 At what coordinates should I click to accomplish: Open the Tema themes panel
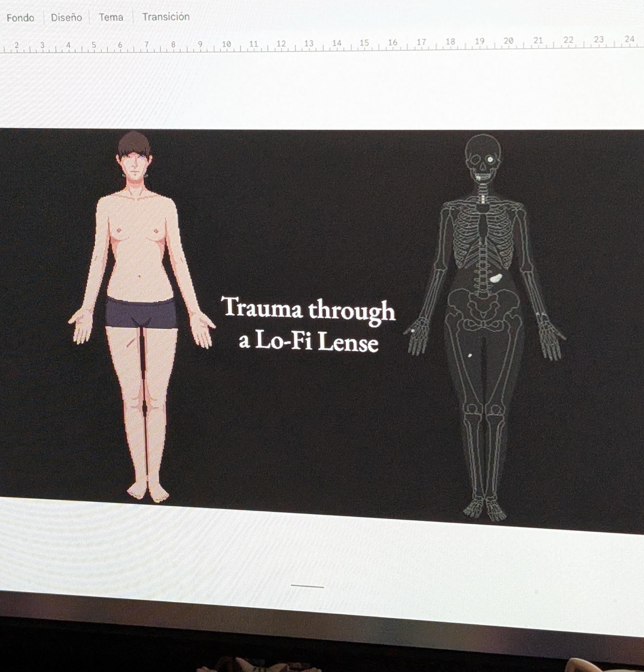pos(111,17)
